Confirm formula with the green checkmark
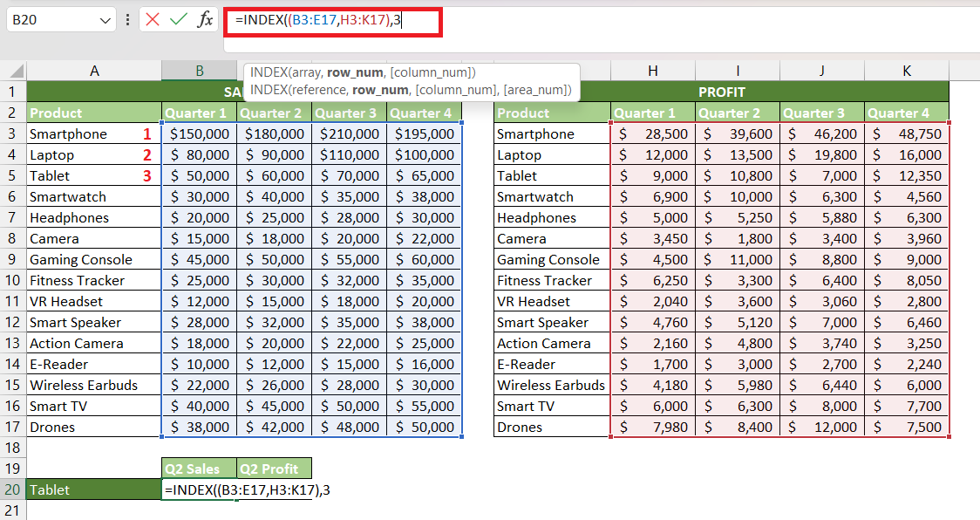 click(x=179, y=19)
